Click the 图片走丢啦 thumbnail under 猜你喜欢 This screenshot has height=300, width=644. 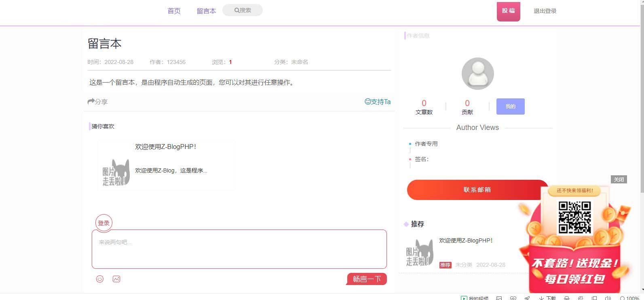click(x=116, y=172)
